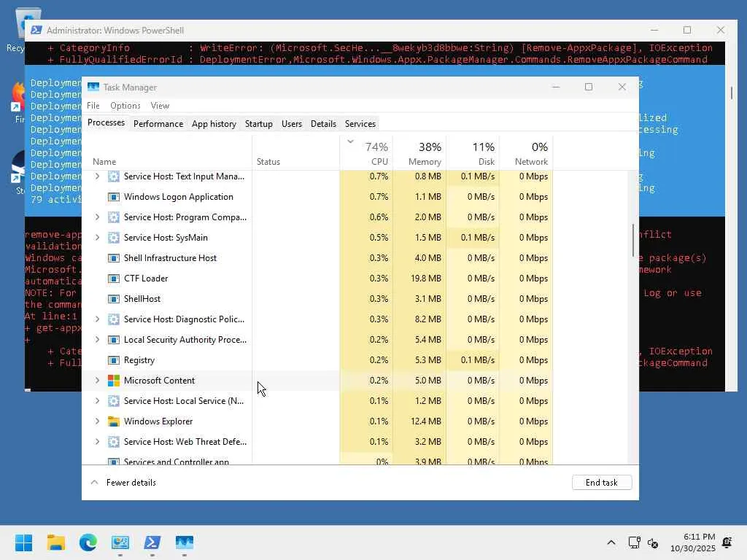The image size is (747, 560).
Task: Expand Service Host: Program Compatibility group
Action: click(97, 217)
